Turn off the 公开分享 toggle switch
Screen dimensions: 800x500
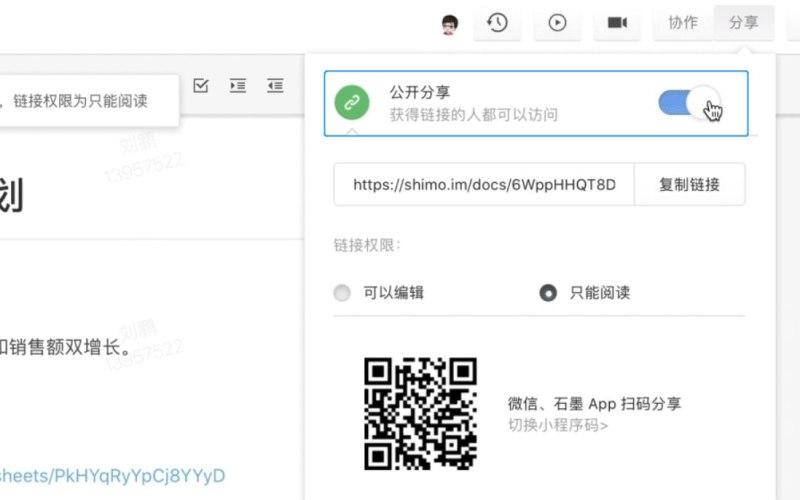689,103
